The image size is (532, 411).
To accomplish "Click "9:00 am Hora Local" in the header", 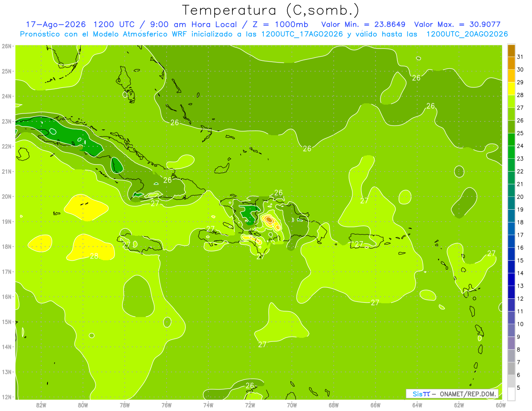I will (x=195, y=24).
